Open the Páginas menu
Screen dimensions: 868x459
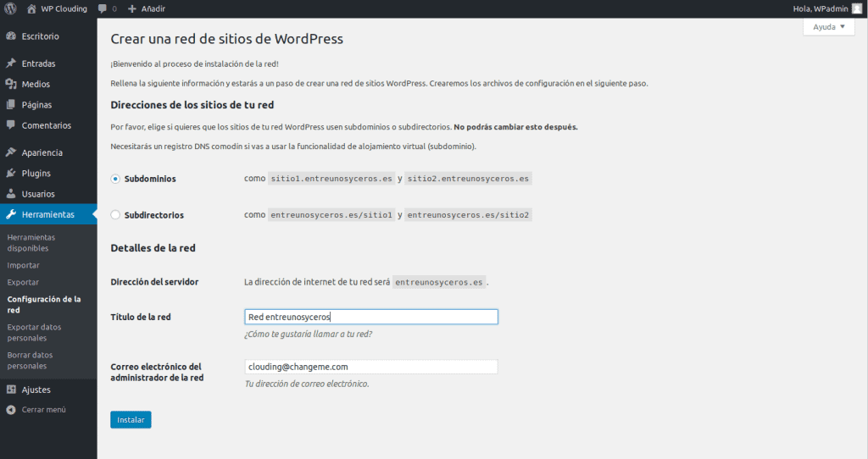coord(36,105)
